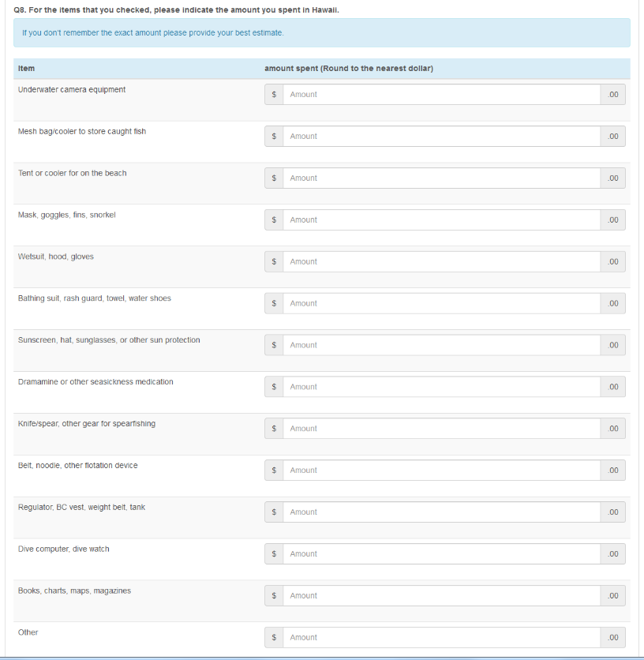Click .00 suffix on Mesh bag row
644x660 pixels.
(x=613, y=137)
